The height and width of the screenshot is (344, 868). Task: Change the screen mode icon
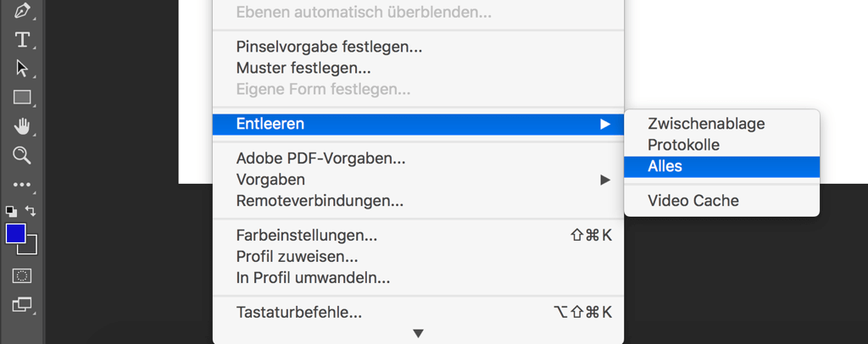tap(22, 305)
